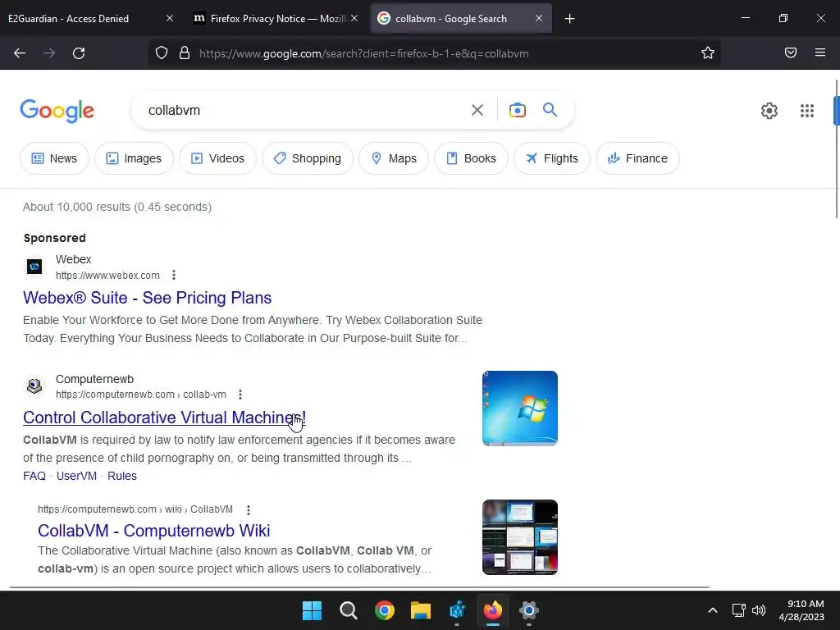Viewport: 840px width, 630px height.
Task: Search by image using camera icon
Action: [517, 111]
